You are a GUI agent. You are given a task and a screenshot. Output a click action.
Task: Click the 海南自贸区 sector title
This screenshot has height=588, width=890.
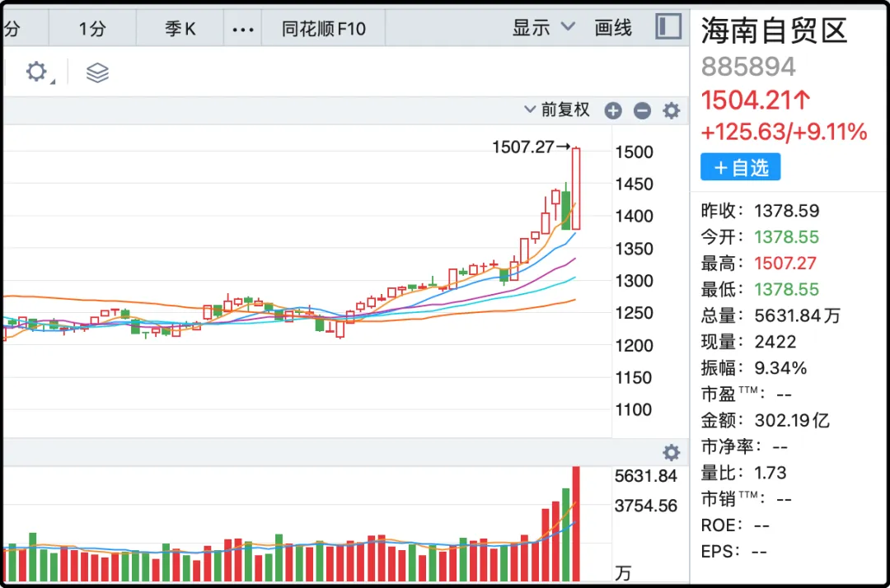point(774,31)
